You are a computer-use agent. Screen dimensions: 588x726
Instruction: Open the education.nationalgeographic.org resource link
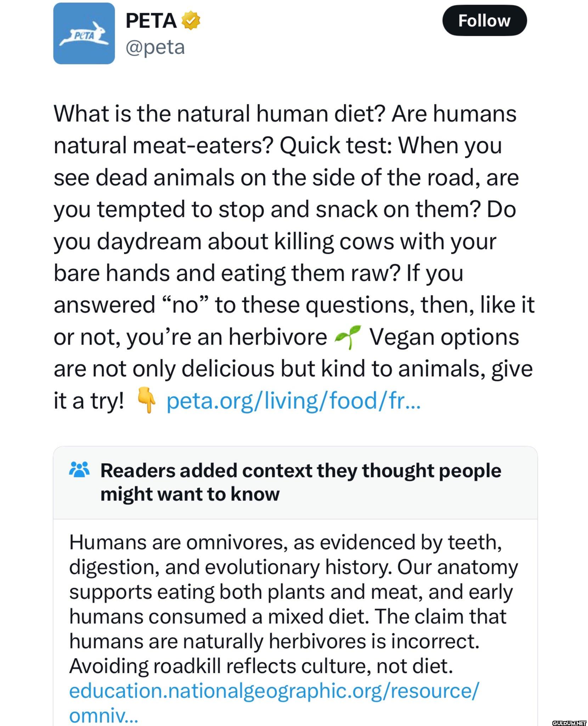[274, 691]
